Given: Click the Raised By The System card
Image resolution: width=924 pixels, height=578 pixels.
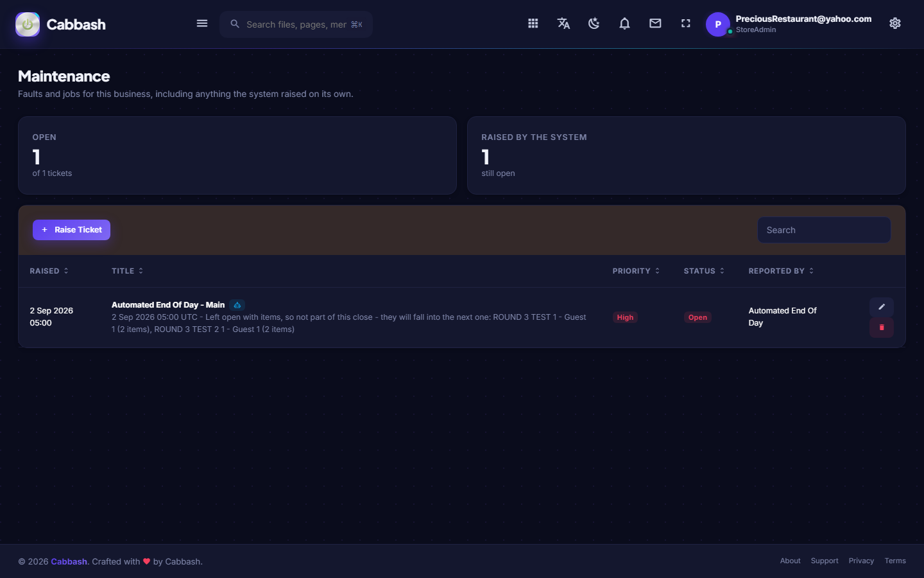Looking at the screenshot, I should (687, 155).
